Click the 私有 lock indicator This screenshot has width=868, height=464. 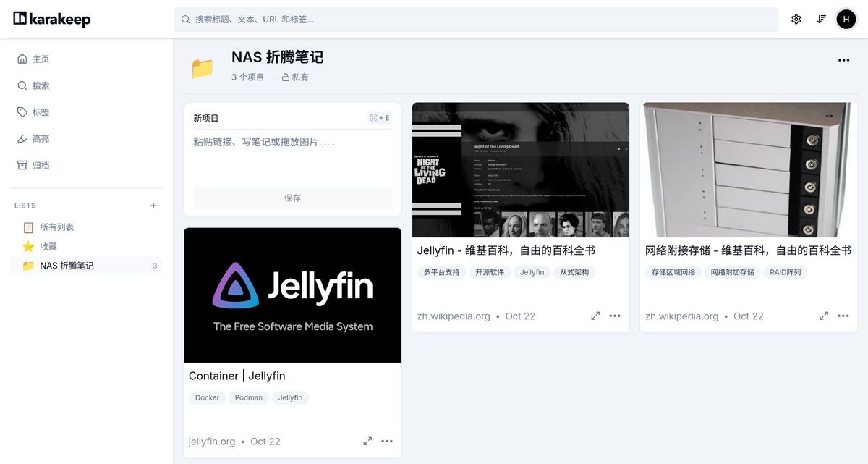coord(295,77)
